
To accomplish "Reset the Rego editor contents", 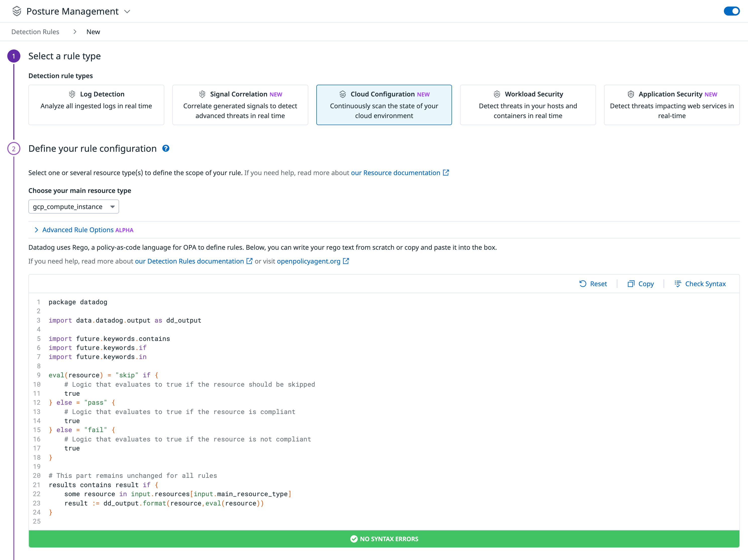I will pos(593,284).
